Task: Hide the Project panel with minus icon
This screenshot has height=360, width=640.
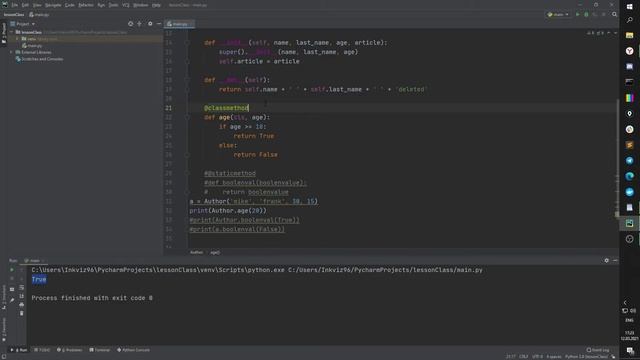Action: pos(159,24)
